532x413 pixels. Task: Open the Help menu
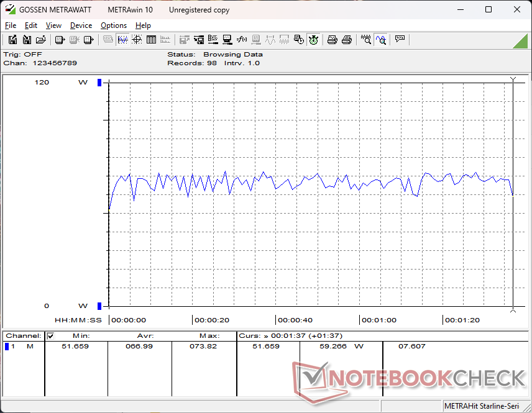[x=143, y=25]
